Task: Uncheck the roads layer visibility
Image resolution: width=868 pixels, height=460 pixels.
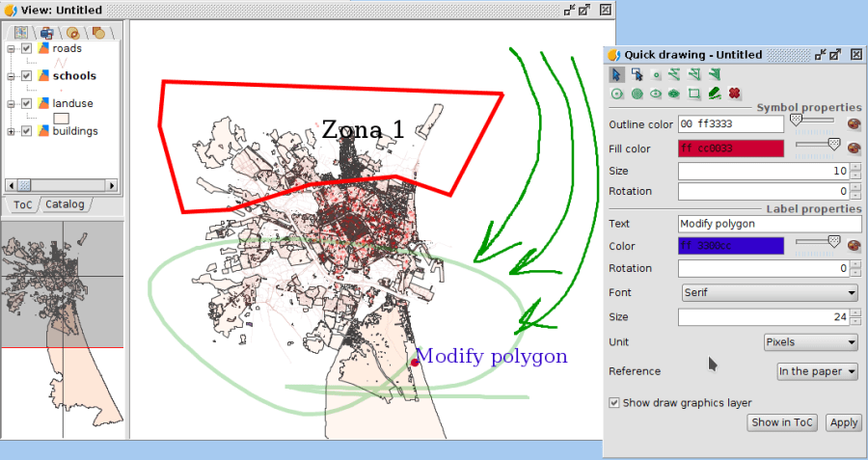Action: pos(27,48)
